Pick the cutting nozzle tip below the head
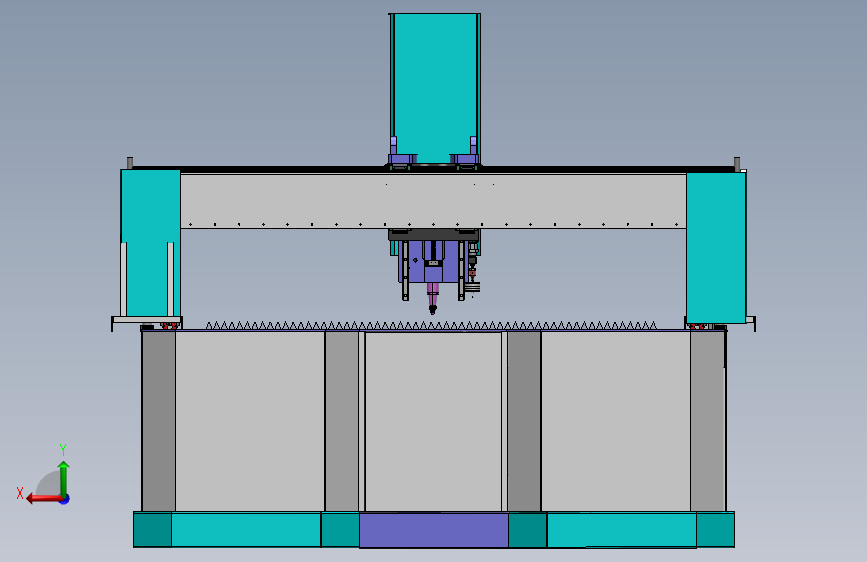 pos(432,310)
